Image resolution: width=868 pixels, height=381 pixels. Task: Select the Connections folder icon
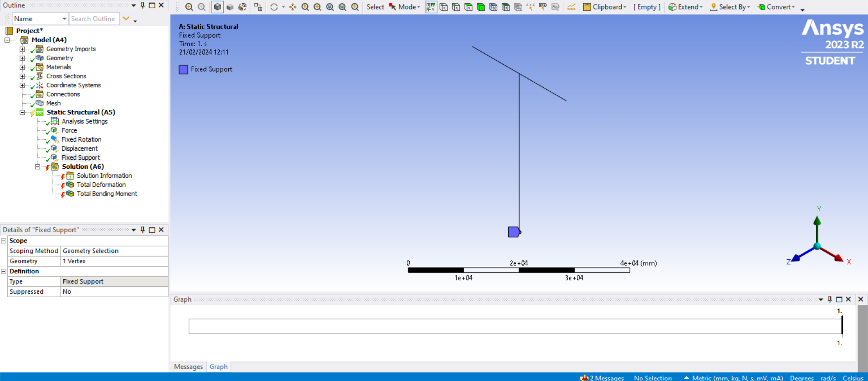point(40,94)
